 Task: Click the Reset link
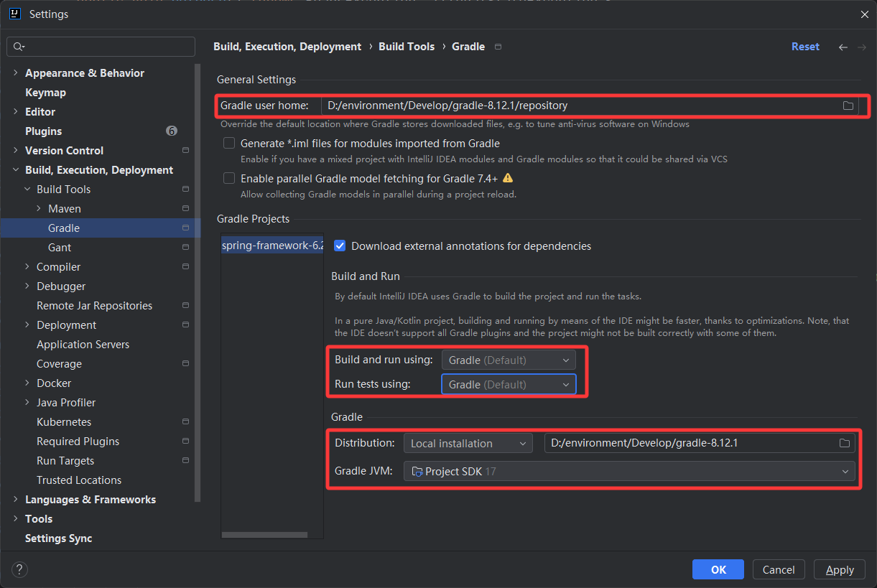(805, 47)
